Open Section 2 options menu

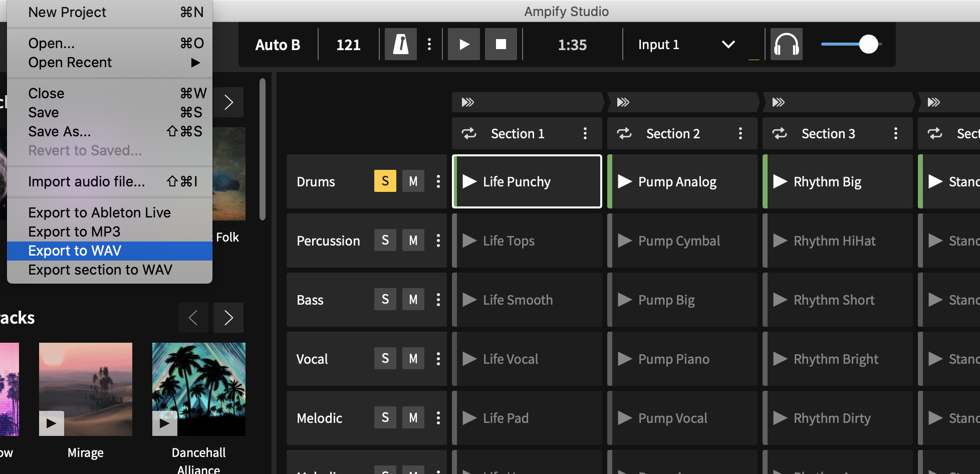[x=741, y=133]
